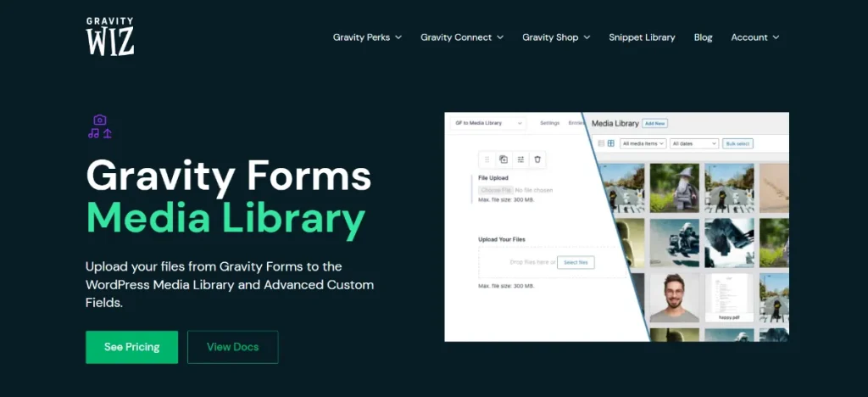Open the GF to Media Library form switcher
The height and width of the screenshot is (397, 868).
[x=487, y=123]
